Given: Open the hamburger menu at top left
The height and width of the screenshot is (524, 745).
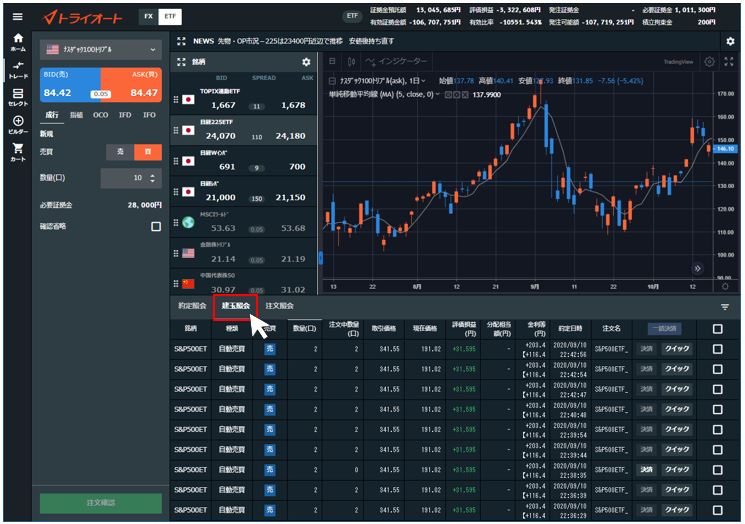Looking at the screenshot, I should 18,17.
